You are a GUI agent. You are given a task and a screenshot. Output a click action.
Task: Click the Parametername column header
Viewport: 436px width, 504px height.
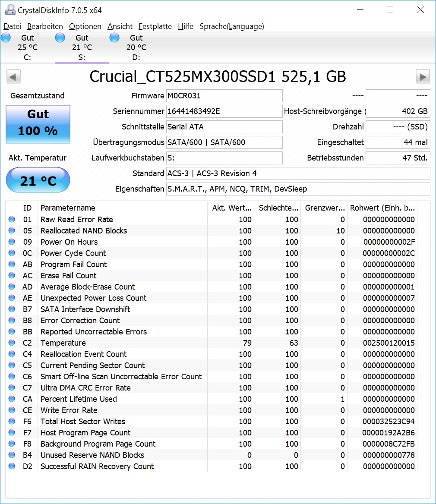point(123,208)
